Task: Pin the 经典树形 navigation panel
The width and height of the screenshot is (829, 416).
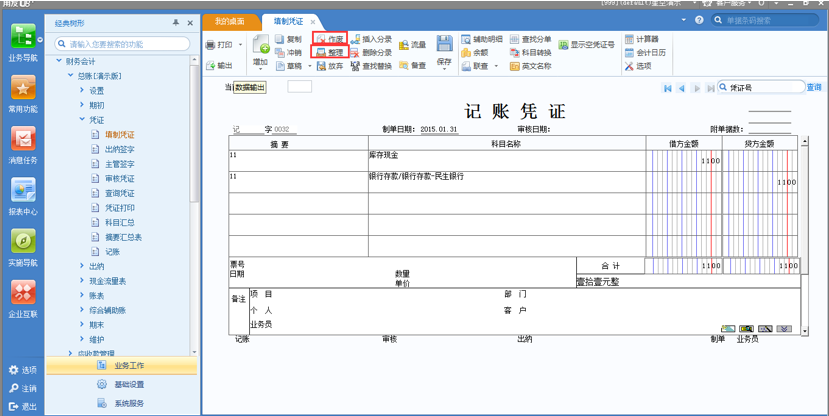Action: click(176, 23)
